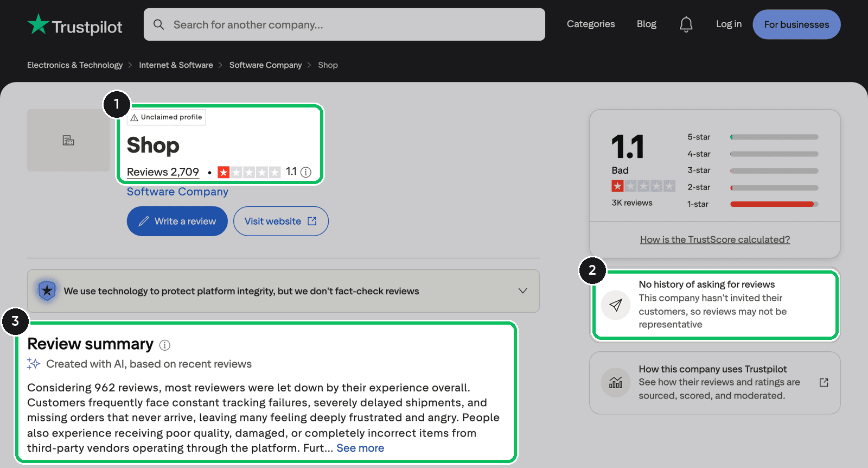Click See more in review summary

[360, 448]
